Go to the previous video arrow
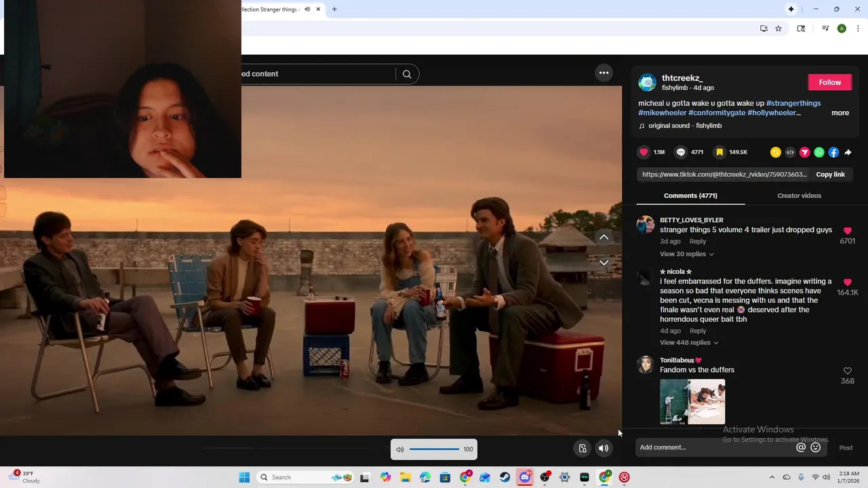868x488 pixels. point(604,237)
